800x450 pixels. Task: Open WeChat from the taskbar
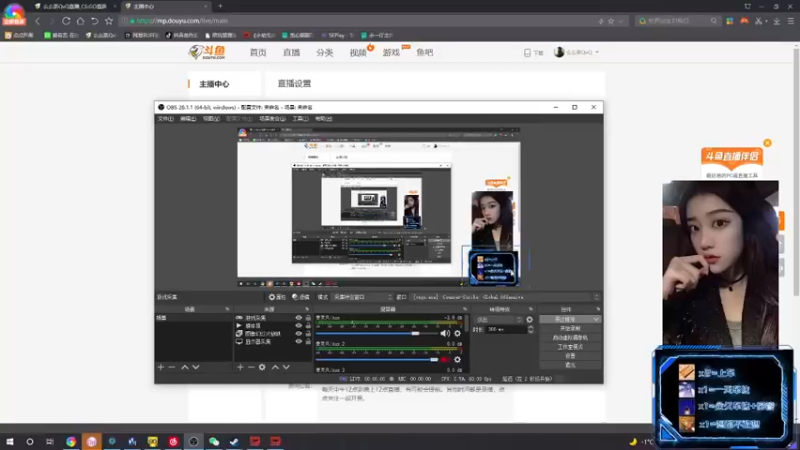tap(214, 441)
